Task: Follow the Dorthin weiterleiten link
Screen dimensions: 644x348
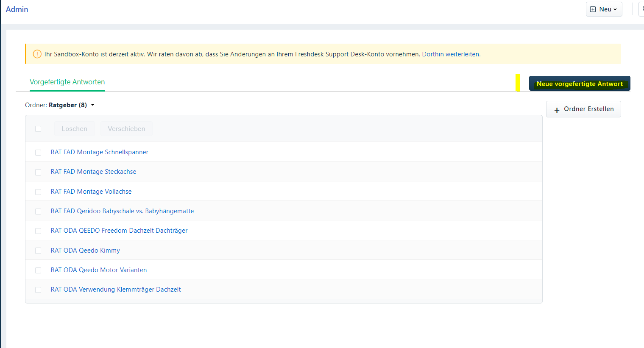Action: 451,54
